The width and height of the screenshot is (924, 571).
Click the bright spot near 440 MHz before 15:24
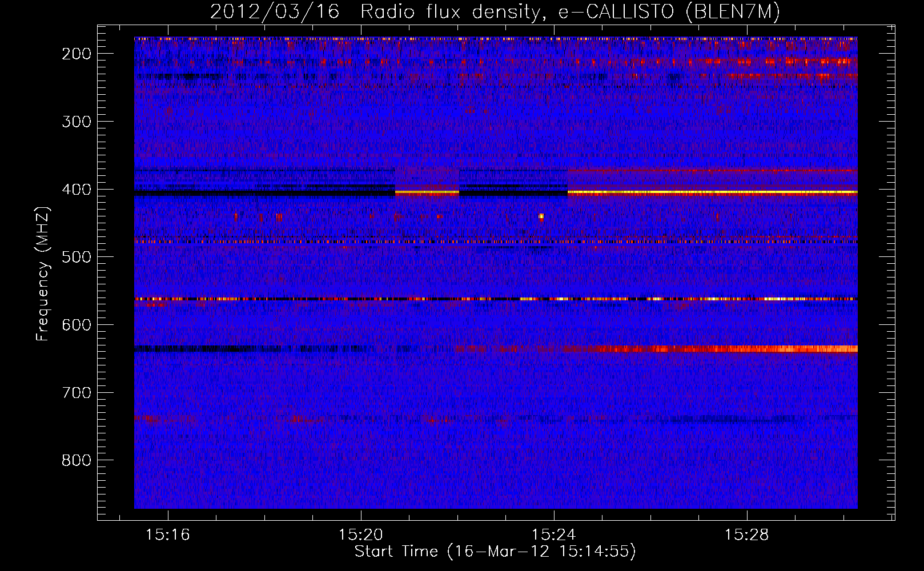[x=541, y=216]
